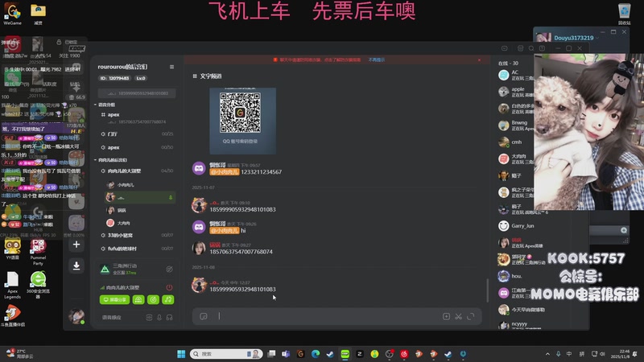The height and width of the screenshot is (362, 644).
Task: Expand the input box with expand icon
Action: coord(471,316)
